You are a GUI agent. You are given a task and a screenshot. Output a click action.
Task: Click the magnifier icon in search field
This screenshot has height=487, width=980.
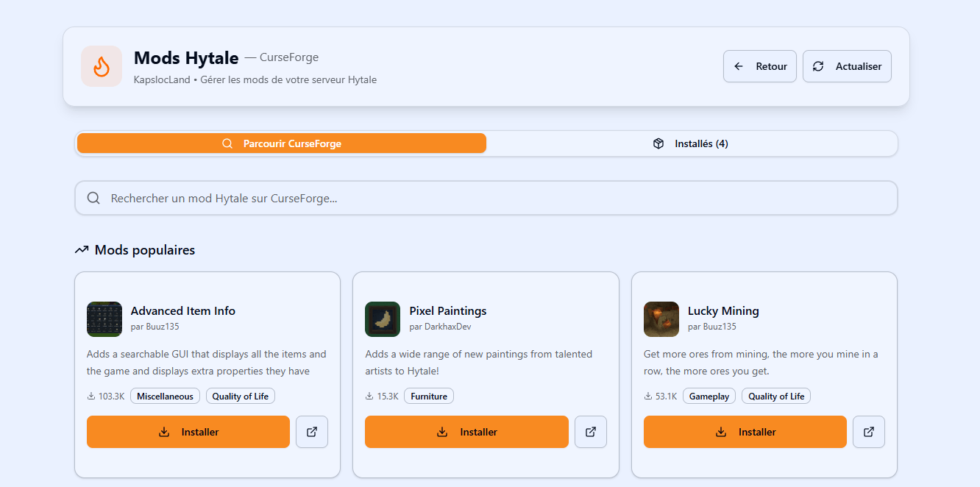pyautogui.click(x=93, y=198)
